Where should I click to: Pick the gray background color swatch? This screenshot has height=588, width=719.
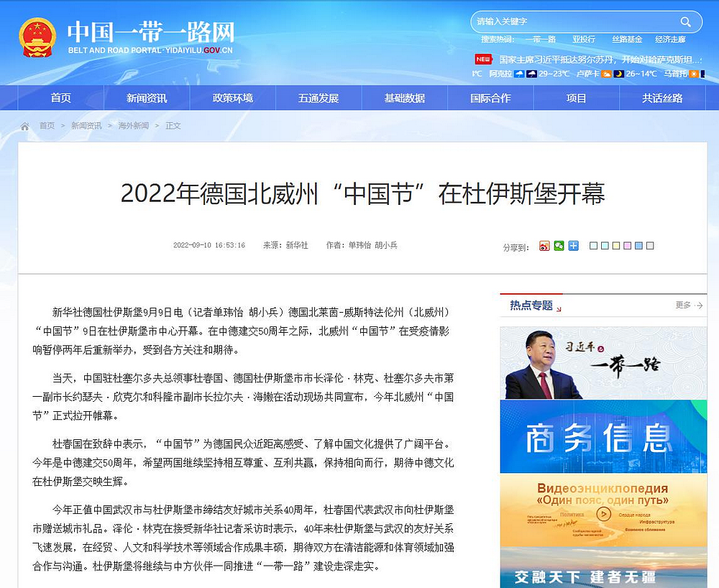(650, 246)
